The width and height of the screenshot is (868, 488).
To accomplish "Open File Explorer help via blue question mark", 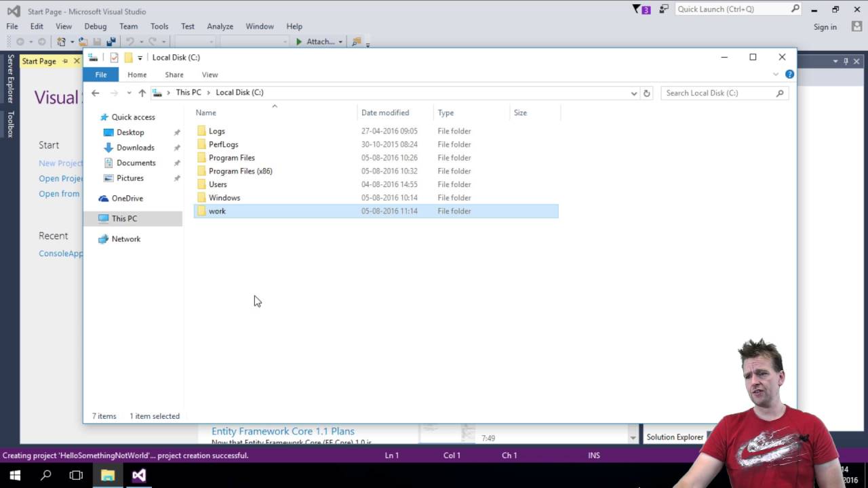I will [789, 75].
